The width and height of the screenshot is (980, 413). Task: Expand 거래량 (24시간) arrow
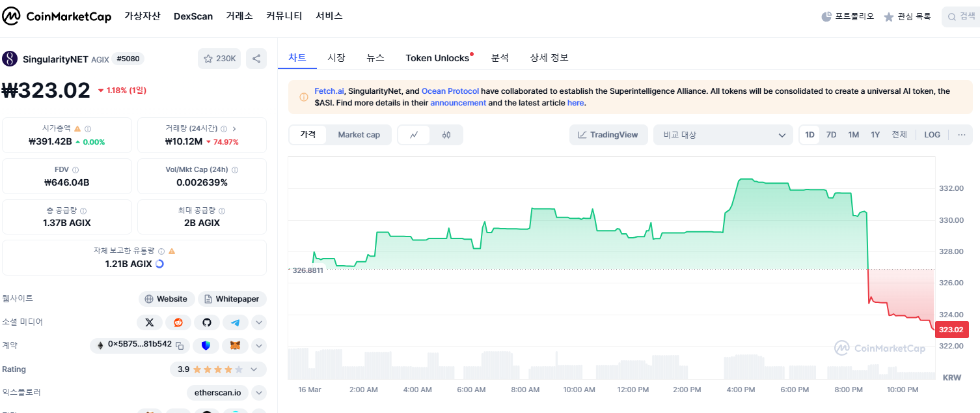[x=234, y=129]
